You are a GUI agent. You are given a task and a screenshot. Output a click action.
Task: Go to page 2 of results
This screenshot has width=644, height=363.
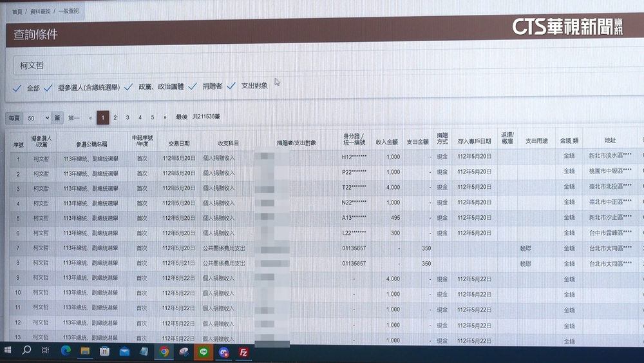pyautogui.click(x=115, y=117)
